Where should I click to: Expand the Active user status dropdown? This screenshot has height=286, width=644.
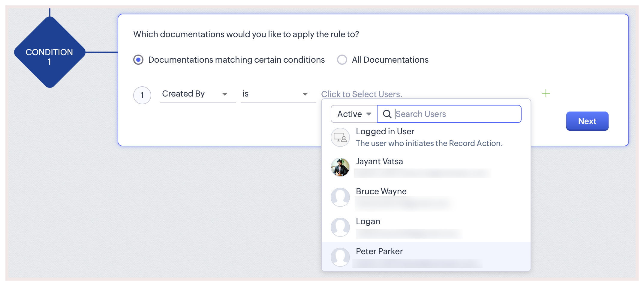tap(354, 114)
